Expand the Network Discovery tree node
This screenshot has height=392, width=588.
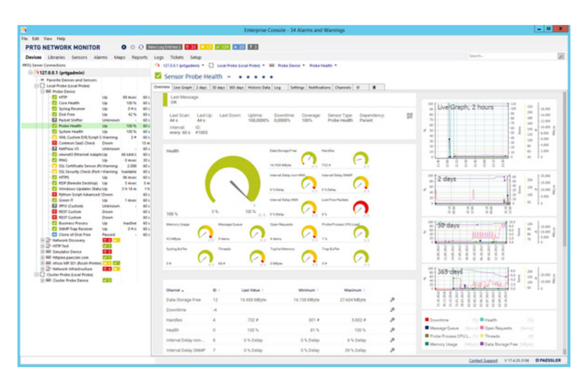(43, 240)
